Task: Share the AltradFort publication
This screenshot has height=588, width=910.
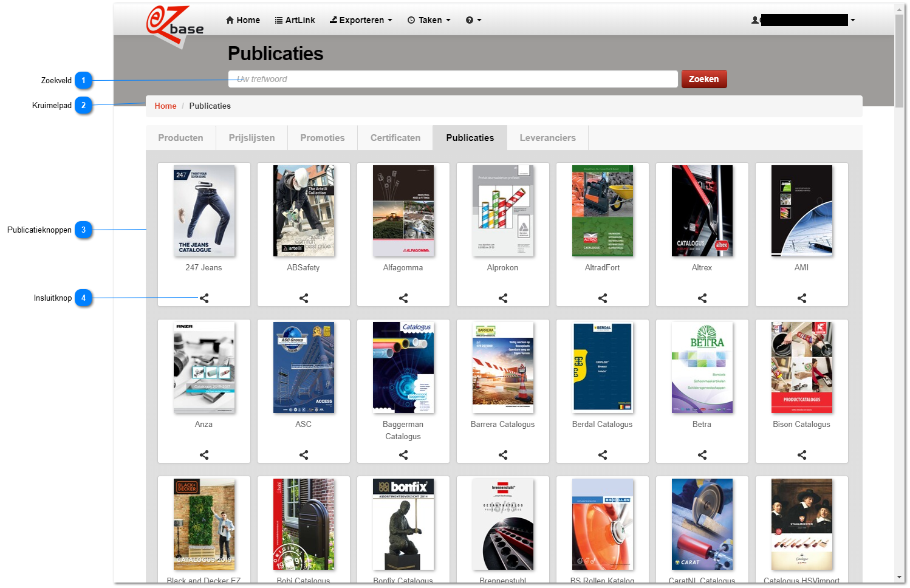Action: coord(603,298)
